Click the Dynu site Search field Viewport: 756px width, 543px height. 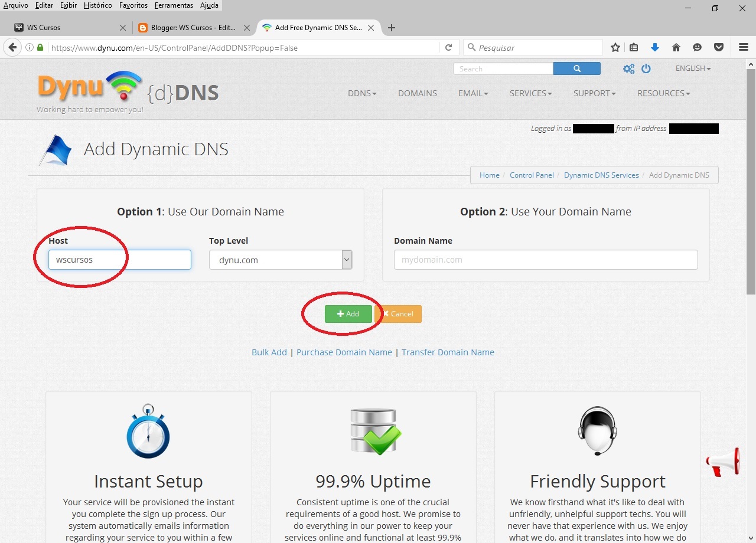(503, 68)
